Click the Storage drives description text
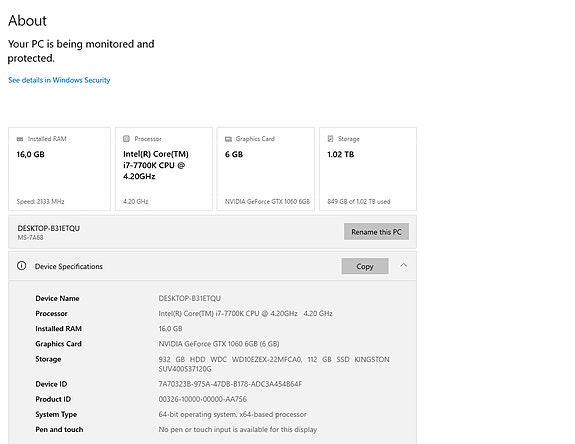Image resolution: width=575 pixels, height=444 pixels. click(274, 364)
